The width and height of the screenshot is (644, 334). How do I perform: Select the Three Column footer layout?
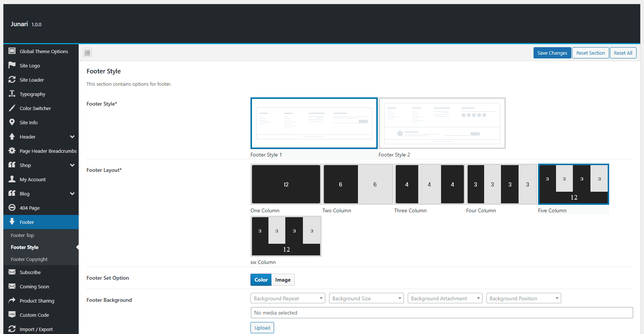(429, 184)
